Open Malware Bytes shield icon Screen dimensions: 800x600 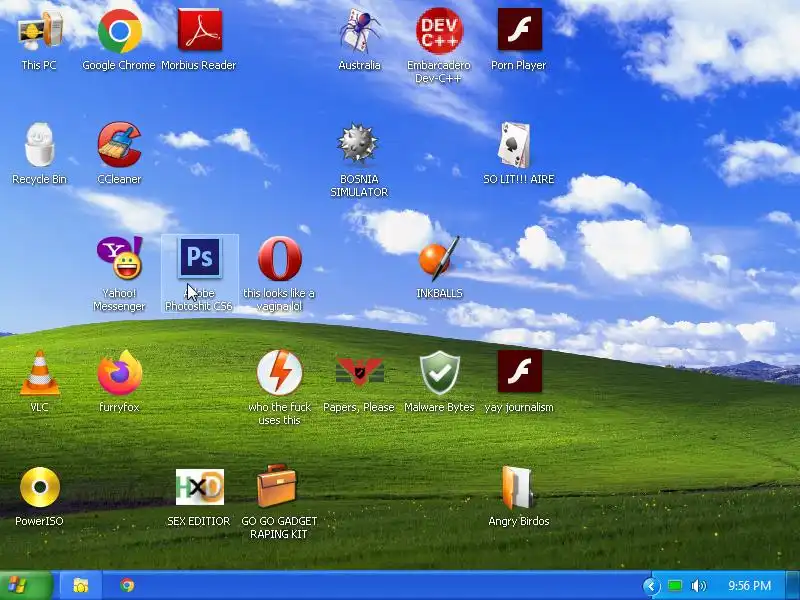(x=439, y=373)
